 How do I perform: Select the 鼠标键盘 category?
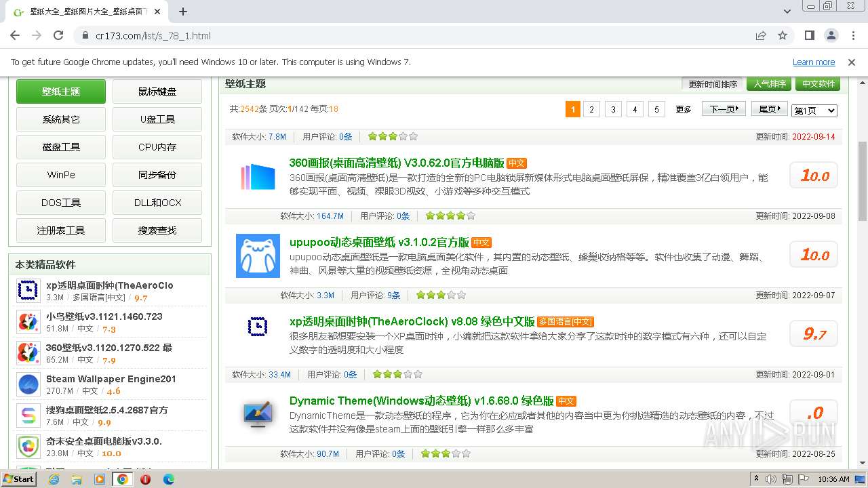point(157,91)
